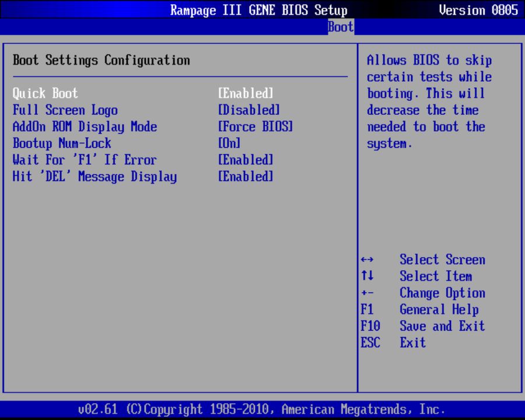Screen dimensions: 525x420
Task: Change Full Screen Logo [Disabled] value
Action: pos(249,110)
